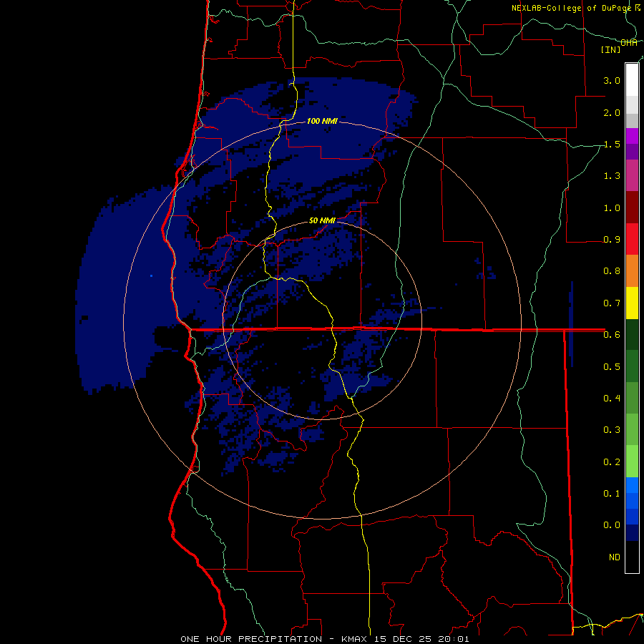Viewport: 644px width, 644px height.
Task: Select the orange 0.8 legend color block
Action: [x=632, y=271]
